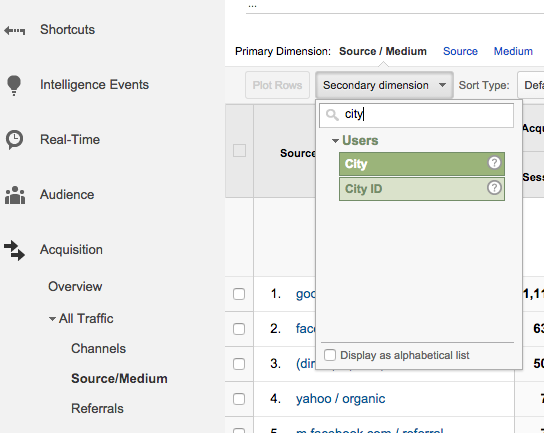The image size is (544, 433).
Task: Open Shortcuts section
Action: (x=67, y=30)
